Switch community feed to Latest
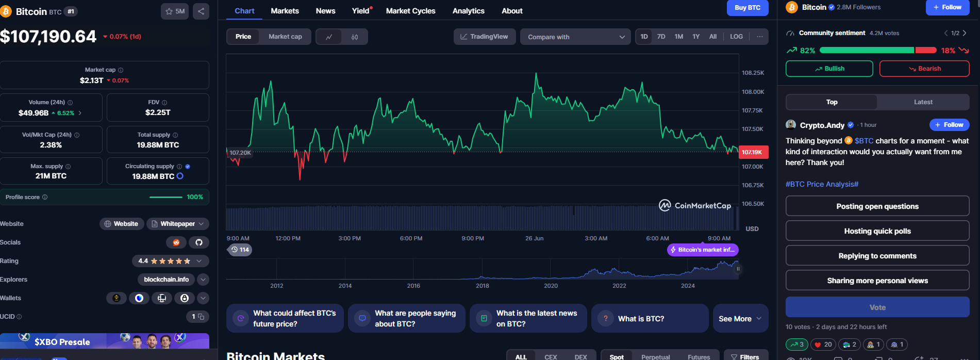The image size is (980, 360). pyautogui.click(x=923, y=102)
